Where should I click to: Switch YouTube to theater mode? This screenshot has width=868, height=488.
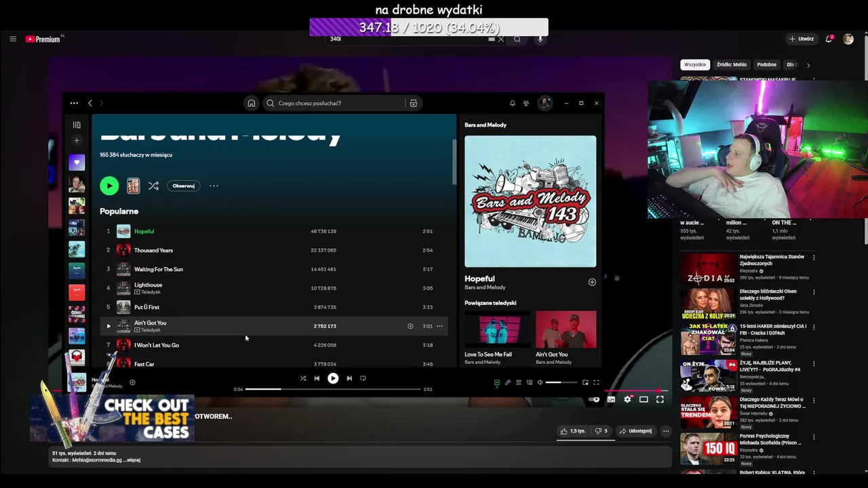644,400
